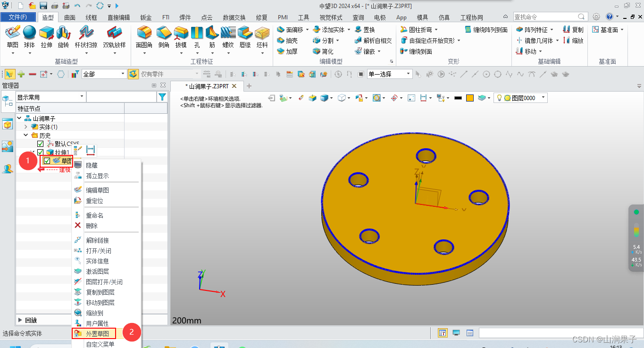644x348 pixels.
Task: Select the 筋 rib tool
Action: coord(212,37)
